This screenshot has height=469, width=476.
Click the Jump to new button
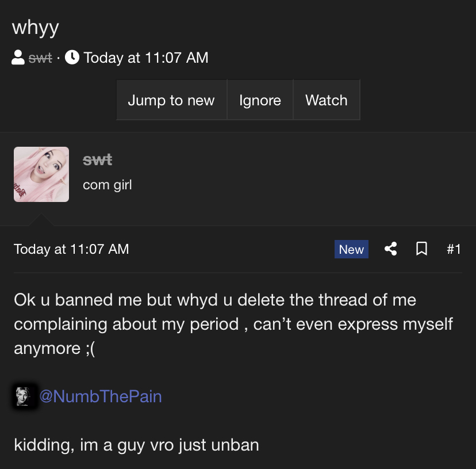coord(171,100)
